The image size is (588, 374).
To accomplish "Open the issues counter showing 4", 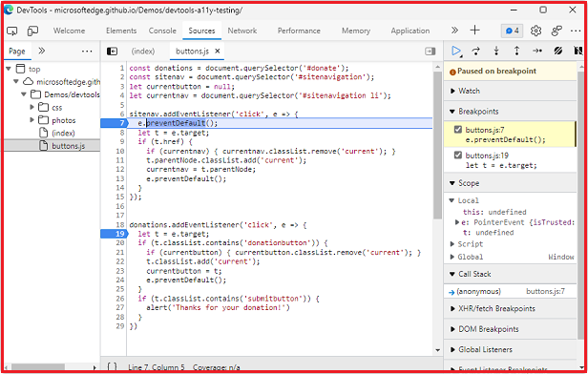I will [513, 31].
